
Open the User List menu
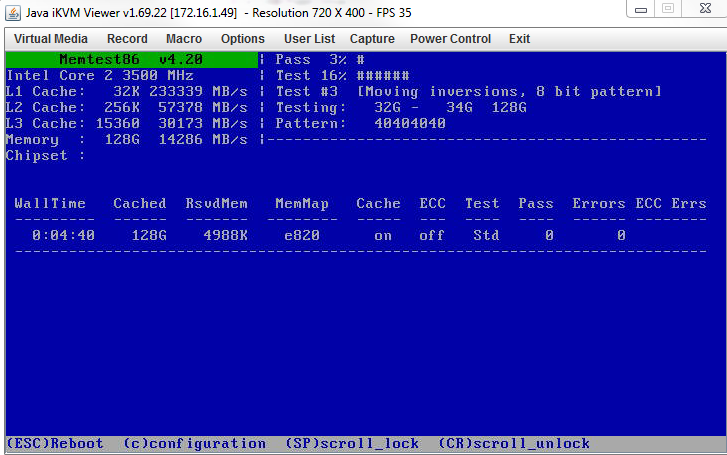click(309, 39)
